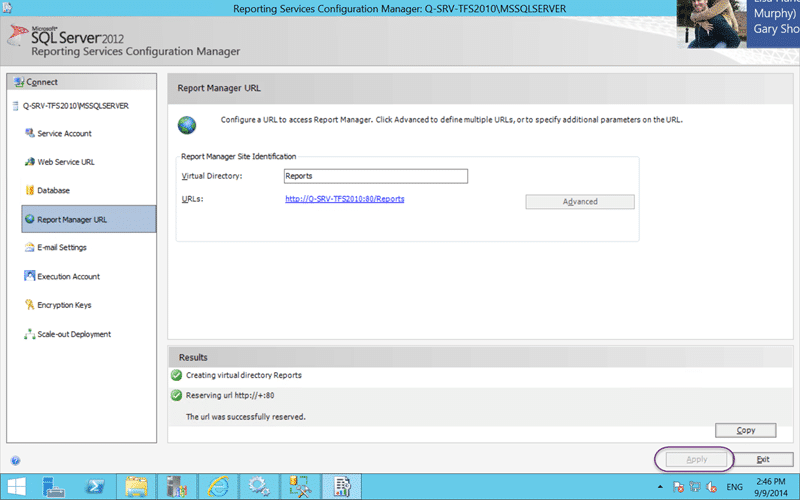Open the Encryption Keys page

point(64,305)
